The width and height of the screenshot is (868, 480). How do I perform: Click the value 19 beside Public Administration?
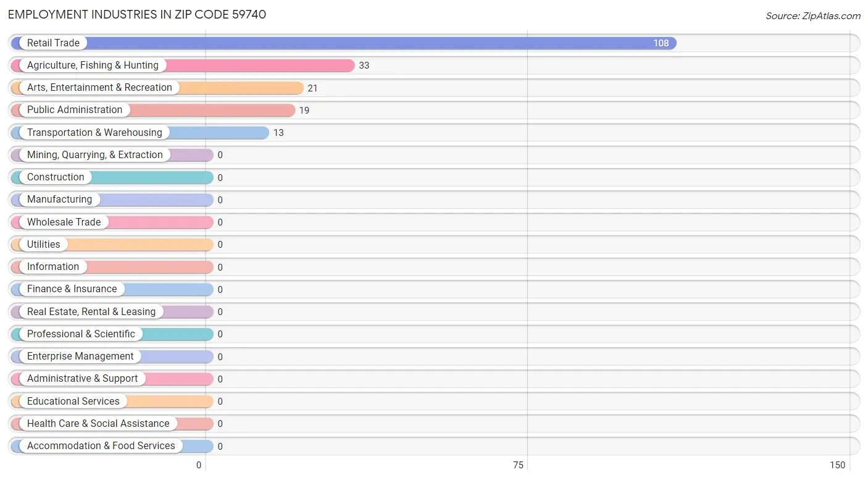coord(304,111)
